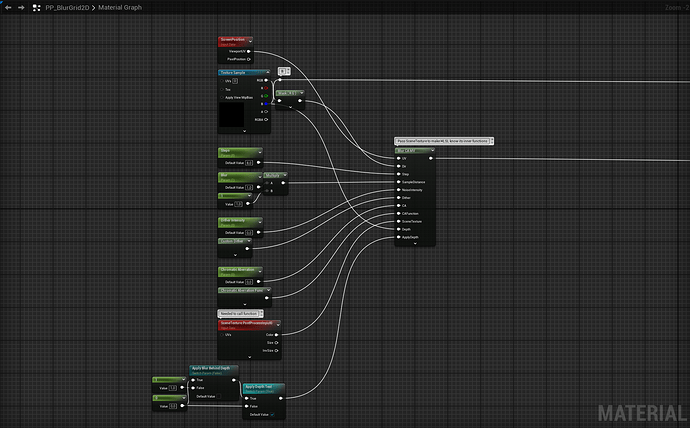This screenshot has width=690, height=428.
Task: Select PP_BlurGrid2D in the breadcrumb
Action: (67, 7)
